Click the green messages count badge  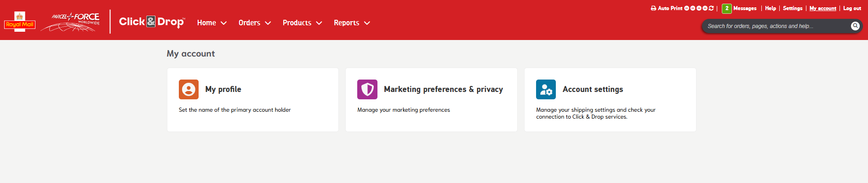726,8
